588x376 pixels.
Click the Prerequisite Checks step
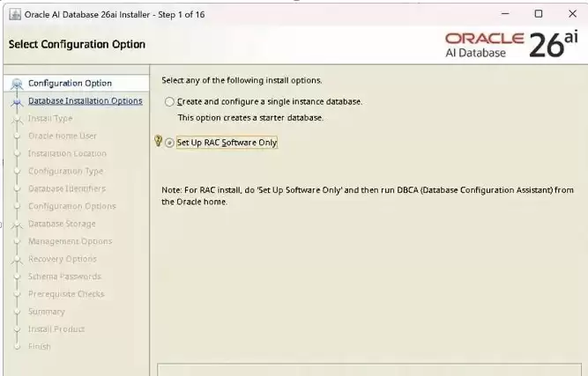(66, 294)
